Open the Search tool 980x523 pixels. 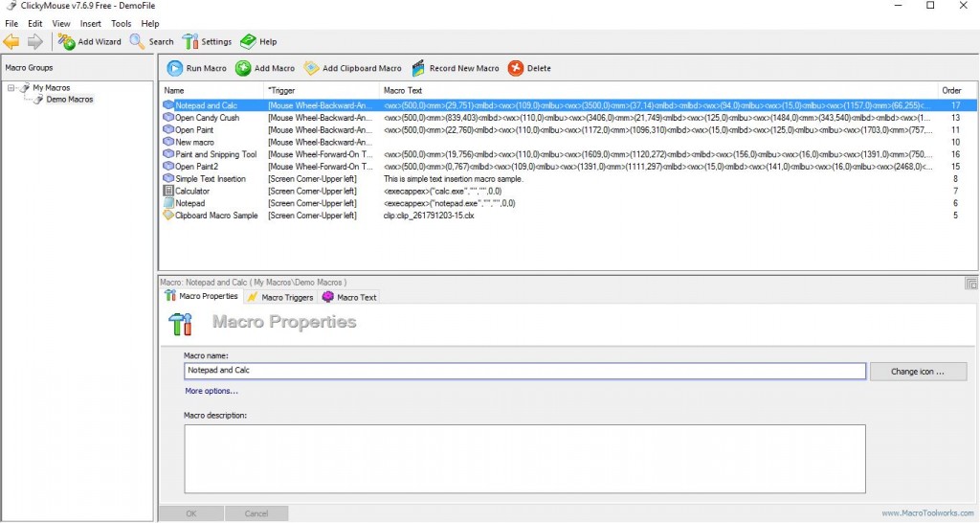click(152, 42)
